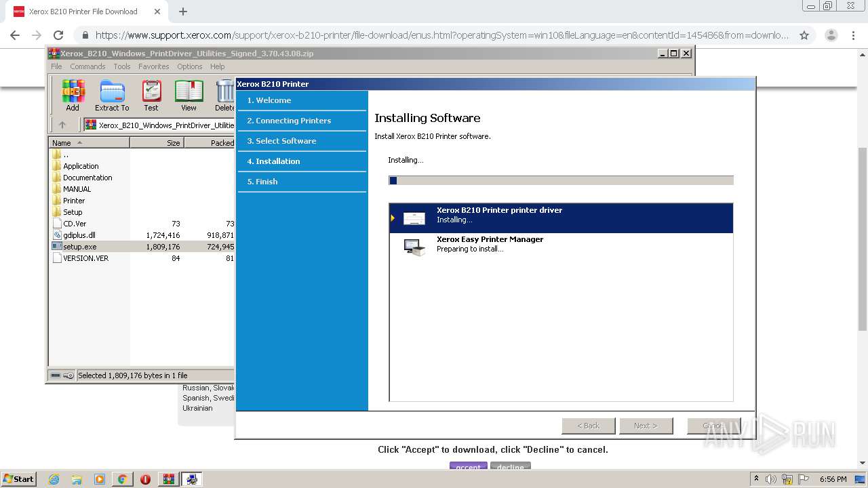Click Xerox installer taskbar icon

(192, 479)
